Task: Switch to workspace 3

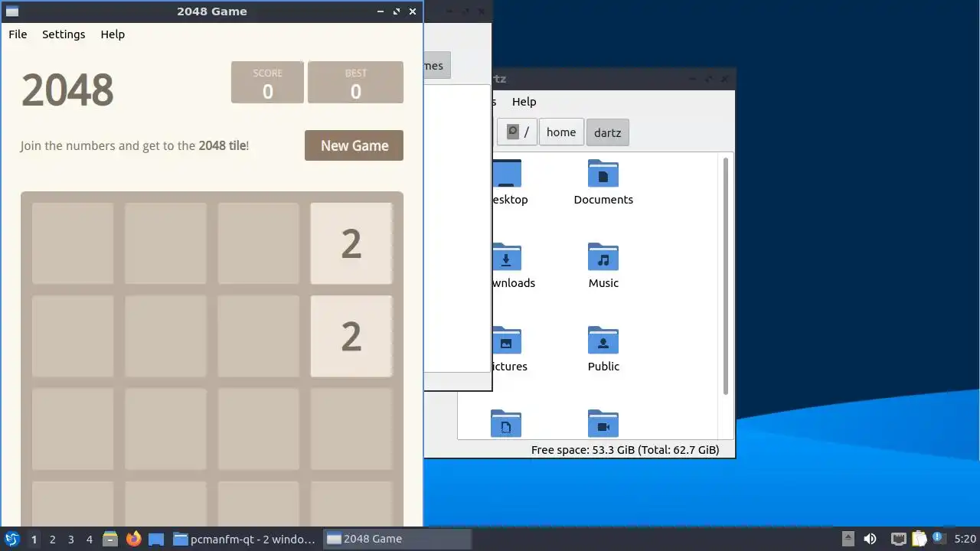Action: point(71,539)
